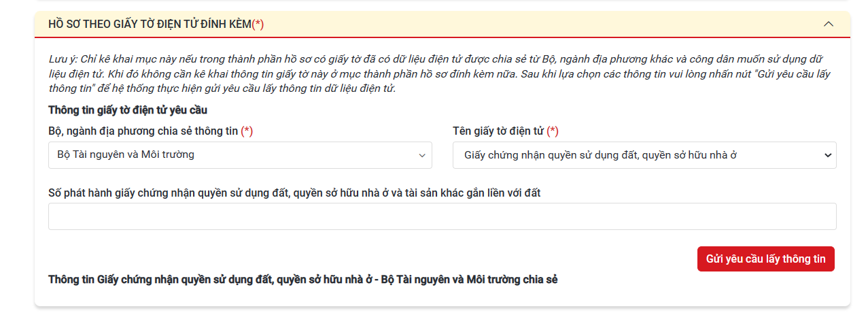
Task: Click the label Bộ, ngành địa phương chia sẻ thông tin
Action: tap(150, 131)
